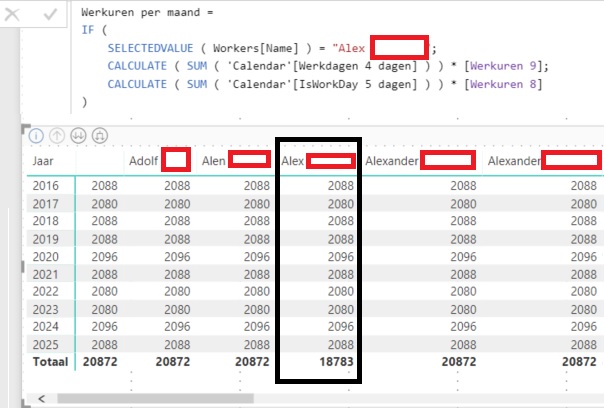Click 20872 total in Alen column
Screen dimensions: 604x408
(252, 362)
